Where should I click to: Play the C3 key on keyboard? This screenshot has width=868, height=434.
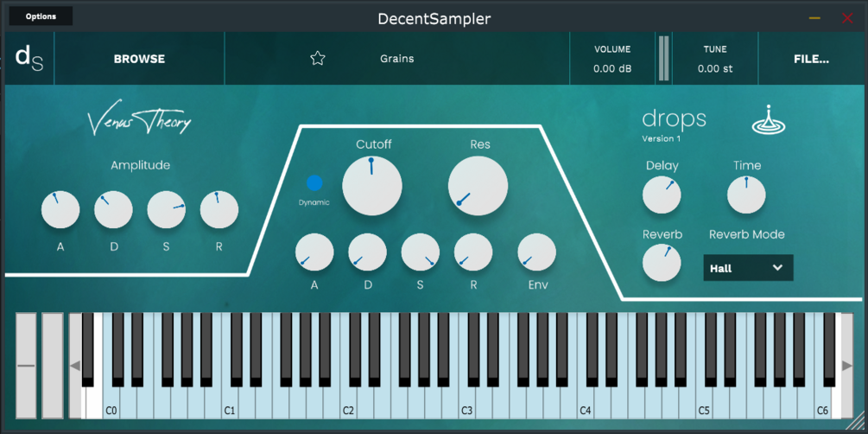coord(466,403)
